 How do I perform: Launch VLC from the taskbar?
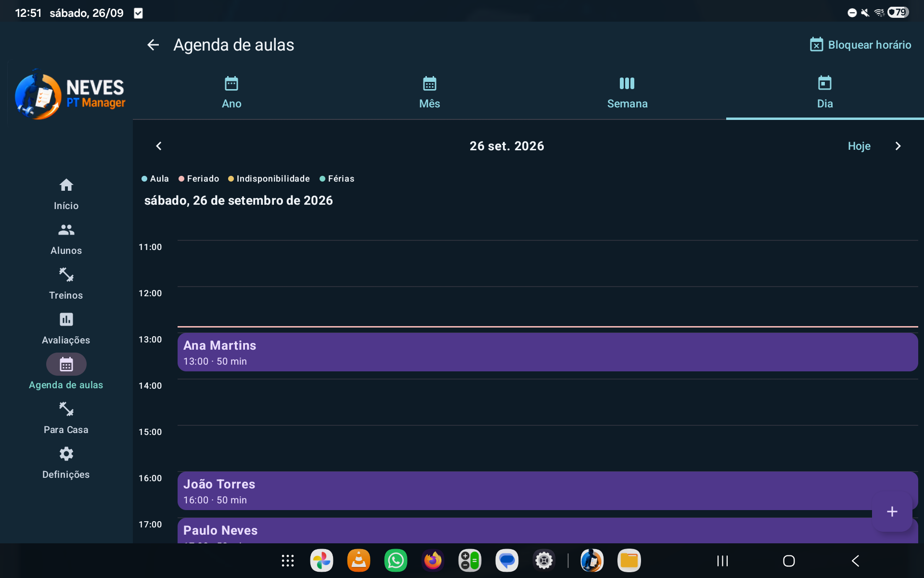pyautogui.click(x=359, y=561)
